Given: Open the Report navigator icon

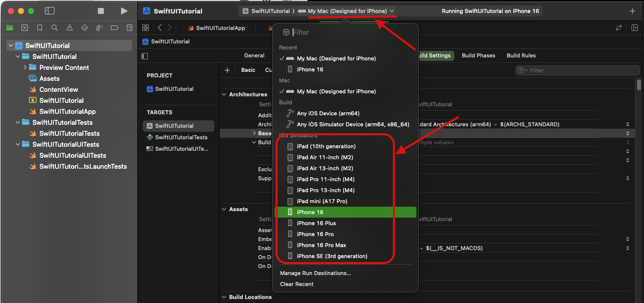Looking at the screenshot, I should coord(129,28).
